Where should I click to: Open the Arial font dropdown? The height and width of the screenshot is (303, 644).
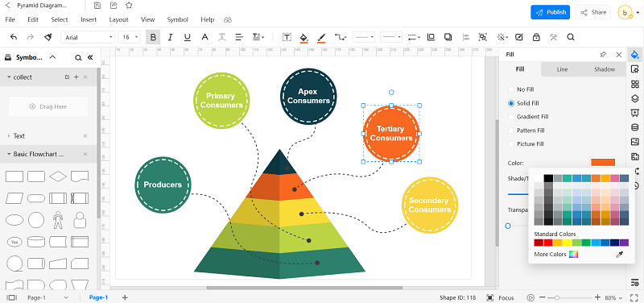pos(88,37)
